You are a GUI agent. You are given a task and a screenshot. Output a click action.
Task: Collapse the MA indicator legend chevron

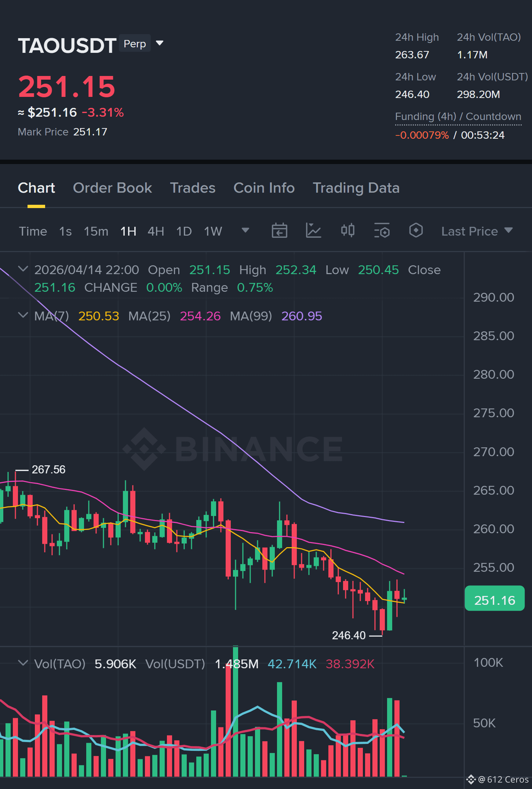pos(23,315)
